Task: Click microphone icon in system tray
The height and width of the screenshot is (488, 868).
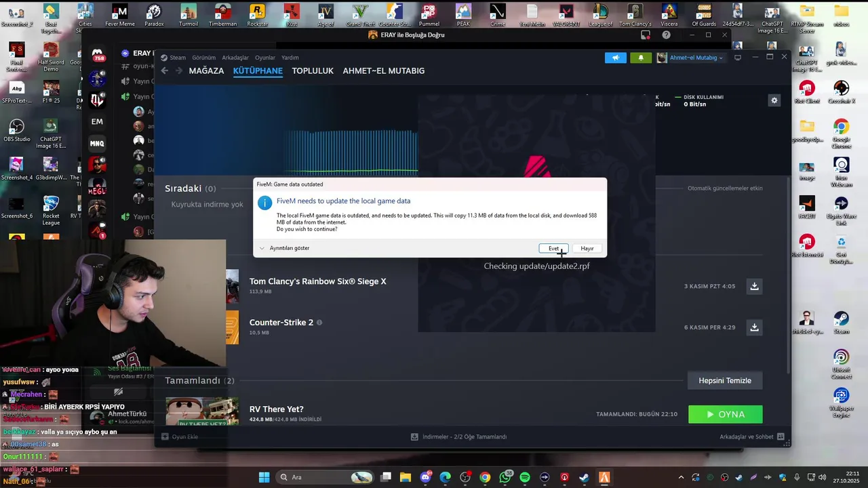Action: tap(796, 477)
